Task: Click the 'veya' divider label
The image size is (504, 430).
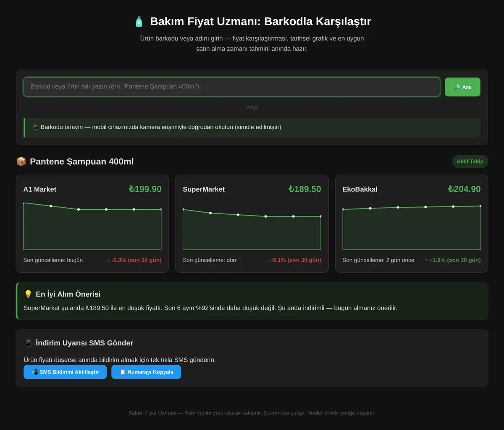Action: coord(252,107)
